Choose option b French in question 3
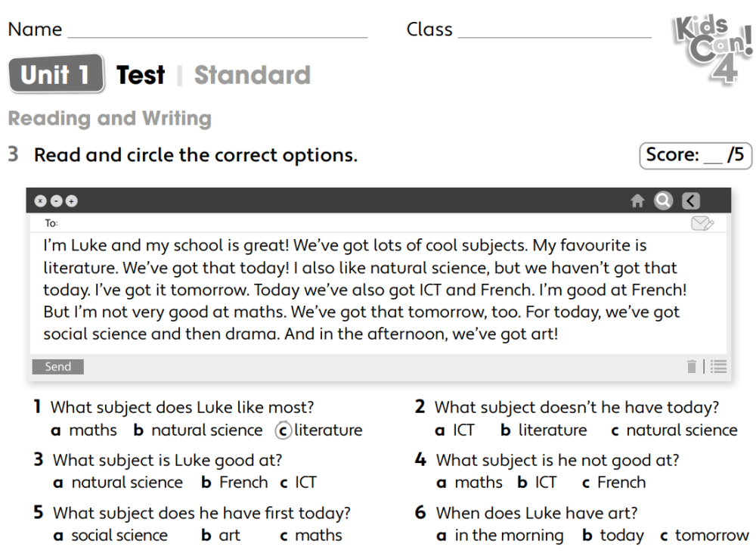The width and height of the screenshot is (756, 553). 234,483
